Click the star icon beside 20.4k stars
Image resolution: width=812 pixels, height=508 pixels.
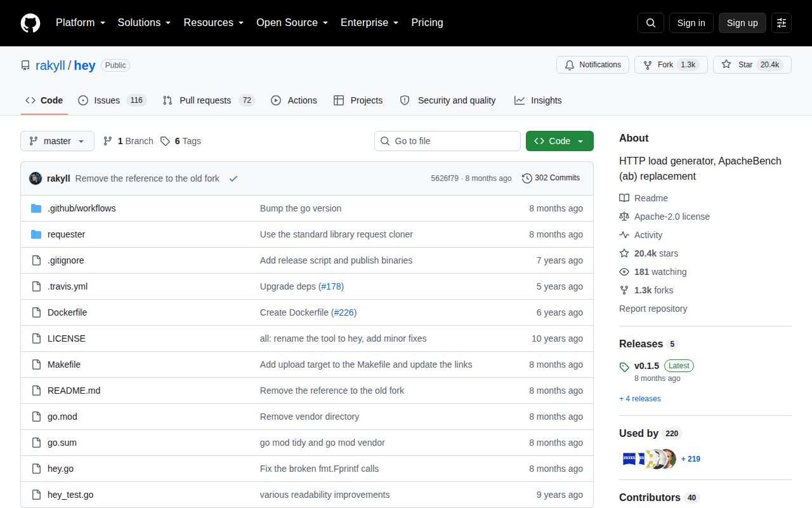624,253
